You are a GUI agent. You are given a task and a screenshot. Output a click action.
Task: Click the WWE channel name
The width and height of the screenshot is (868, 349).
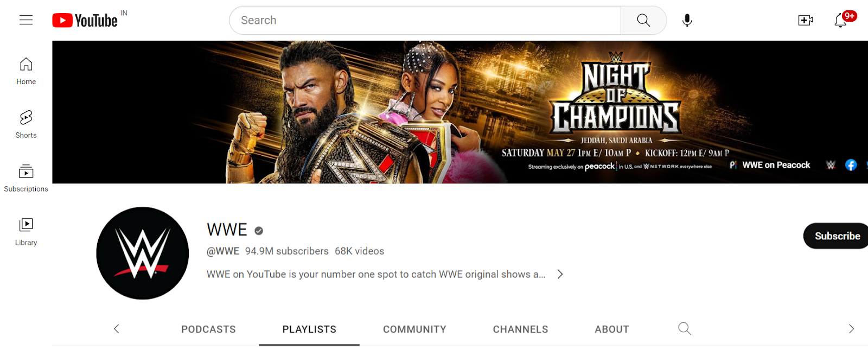(227, 230)
